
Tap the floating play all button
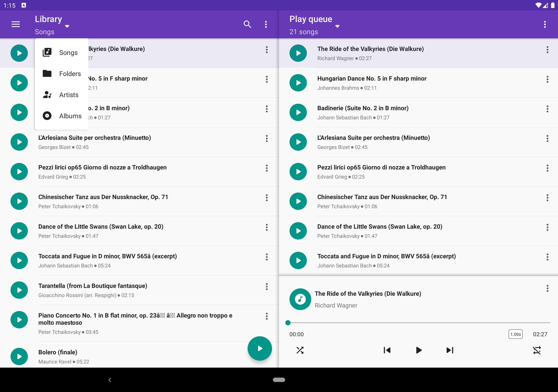[260, 348]
